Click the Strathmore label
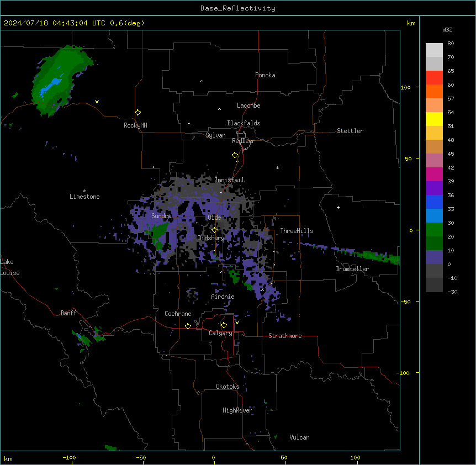Image resolution: width=476 pixels, height=465 pixels. click(285, 336)
